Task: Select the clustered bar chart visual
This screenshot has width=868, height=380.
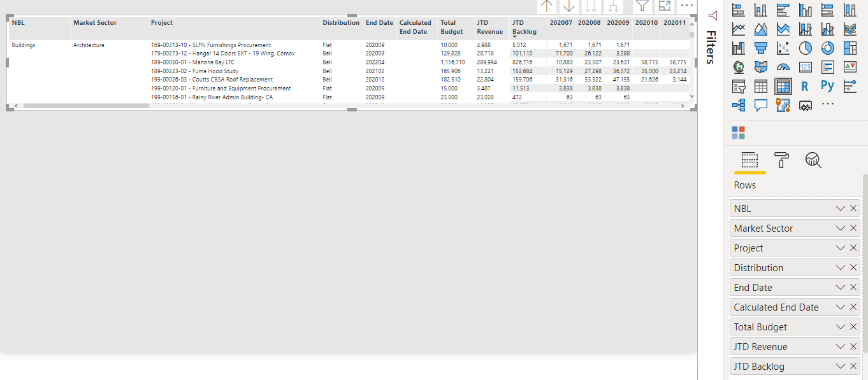Action: (x=783, y=10)
